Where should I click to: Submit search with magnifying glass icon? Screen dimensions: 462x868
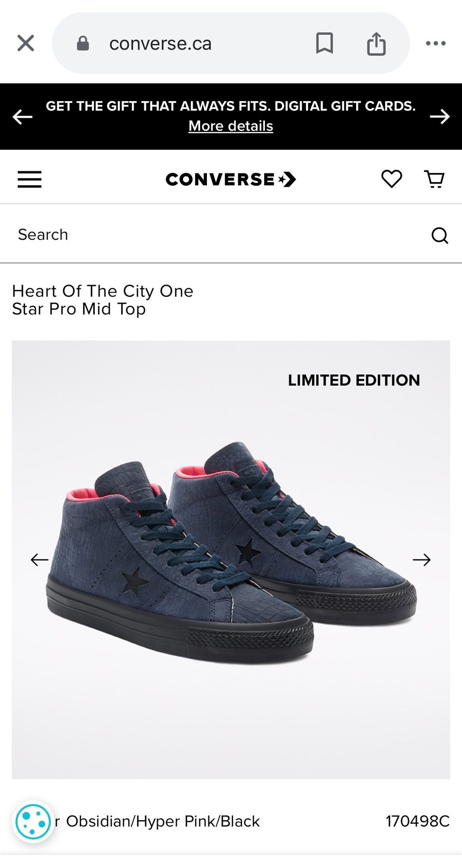439,235
